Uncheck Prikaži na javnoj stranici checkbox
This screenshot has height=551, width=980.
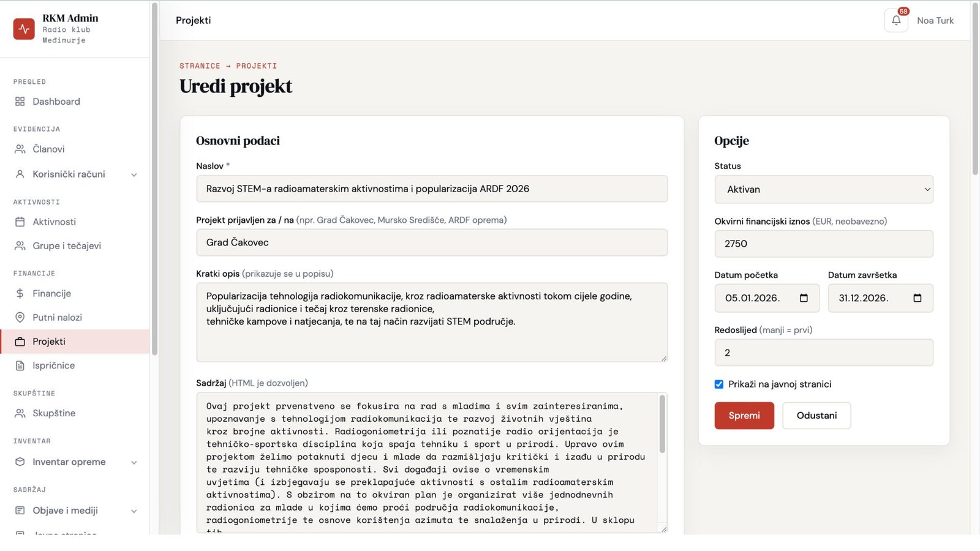719,384
